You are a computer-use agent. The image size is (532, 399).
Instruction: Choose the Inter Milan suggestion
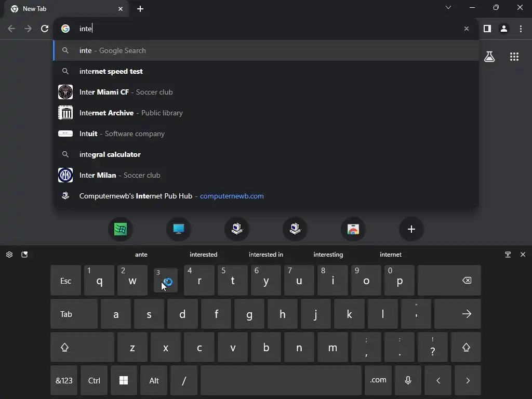tap(266, 175)
